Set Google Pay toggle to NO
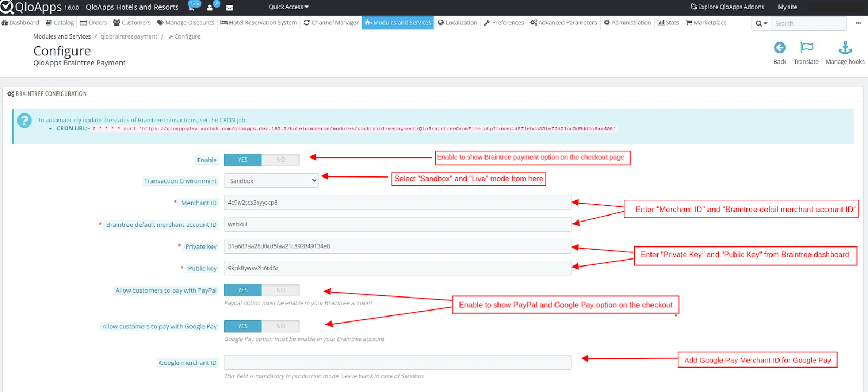The height and width of the screenshot is (392, 868). click(280, 326)
